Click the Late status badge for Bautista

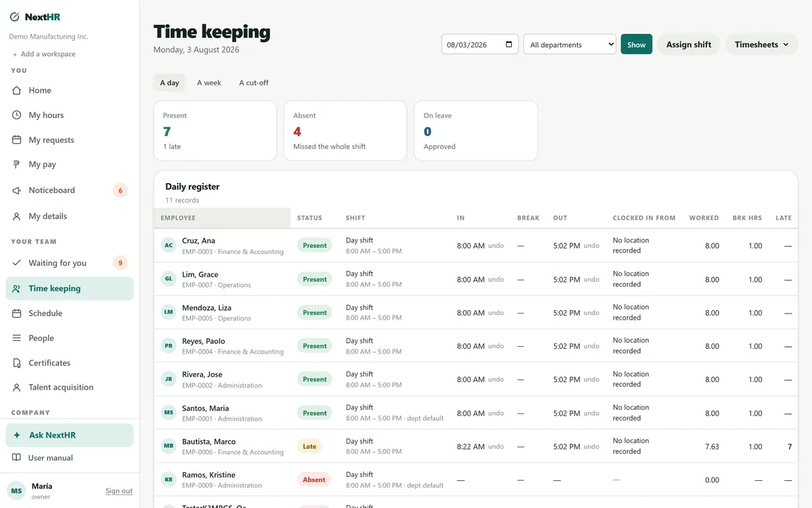(x=309, y=446)
